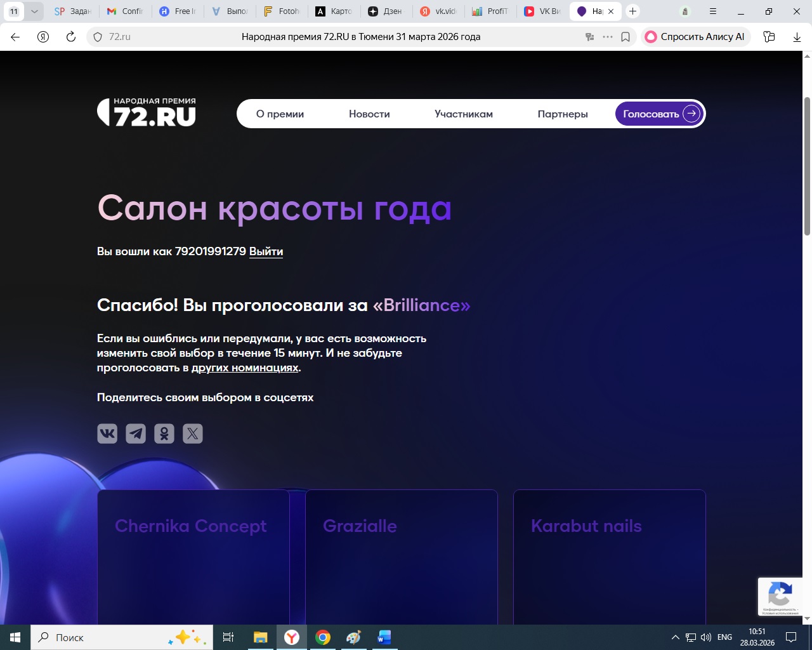
Task: Open the Новости section
Action: 369,114
